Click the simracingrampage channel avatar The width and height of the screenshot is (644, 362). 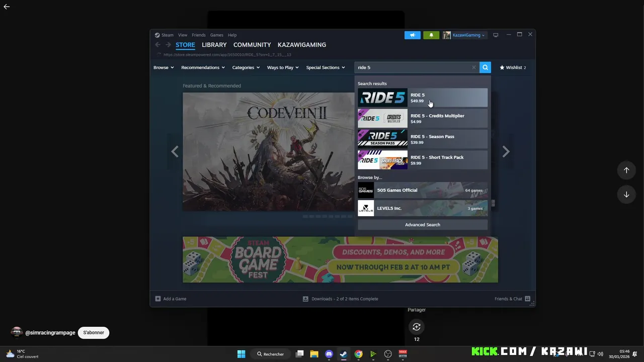[x=17, y=333]
